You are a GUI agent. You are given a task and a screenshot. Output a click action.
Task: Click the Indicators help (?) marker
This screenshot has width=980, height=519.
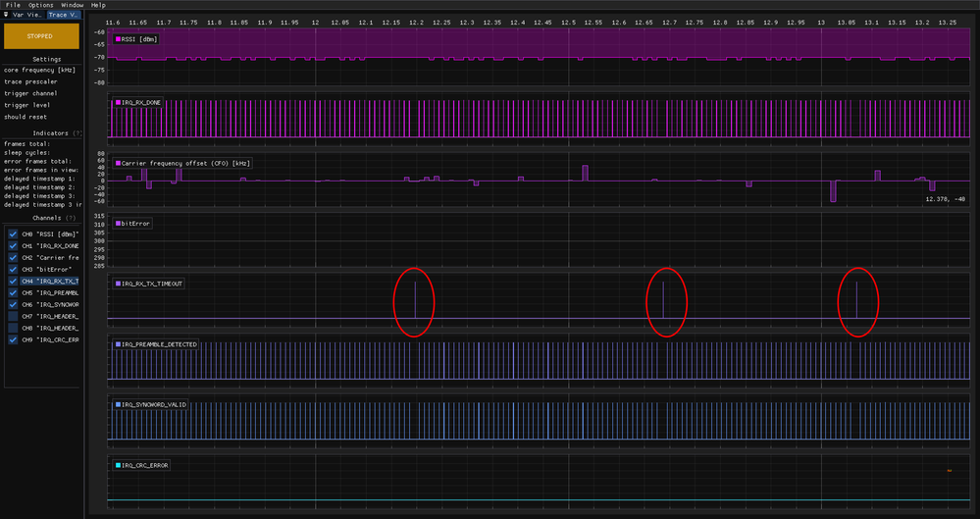pyautogui.click(x=77, y=133)
